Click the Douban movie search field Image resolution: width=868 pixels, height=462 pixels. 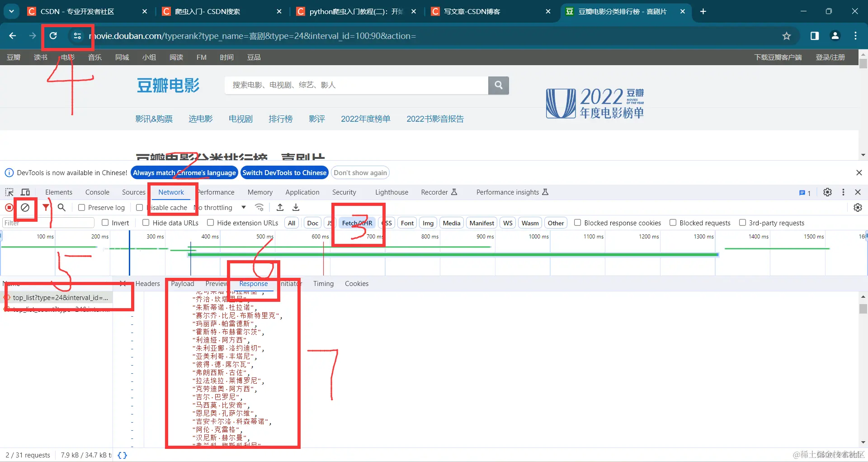coord(356,85)
